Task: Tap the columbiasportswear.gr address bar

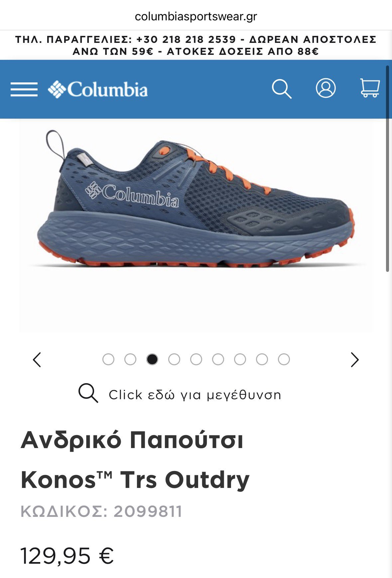Action: 196,16
